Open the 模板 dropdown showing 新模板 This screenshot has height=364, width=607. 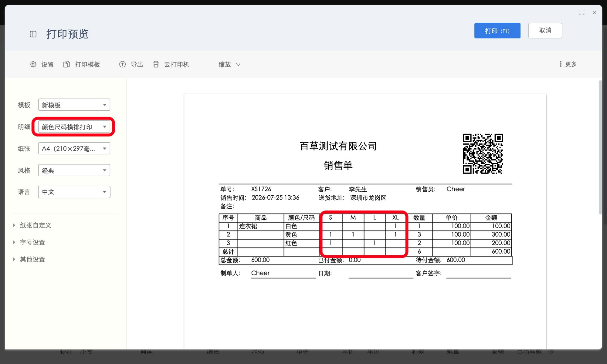tap(74, 105)
